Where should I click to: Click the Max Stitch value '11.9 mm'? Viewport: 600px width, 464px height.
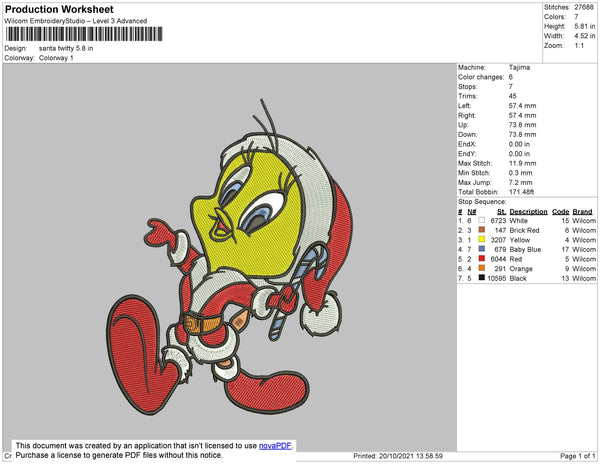[x=522, y=163]
